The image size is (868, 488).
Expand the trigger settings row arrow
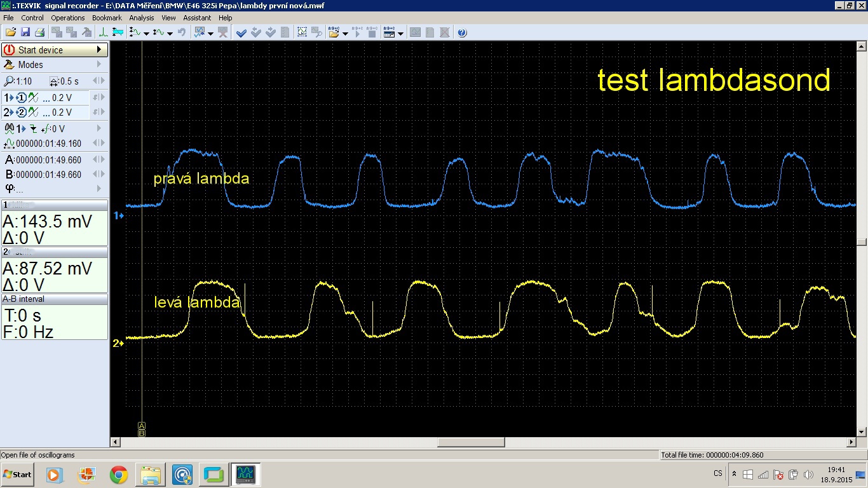coord(98,128)
